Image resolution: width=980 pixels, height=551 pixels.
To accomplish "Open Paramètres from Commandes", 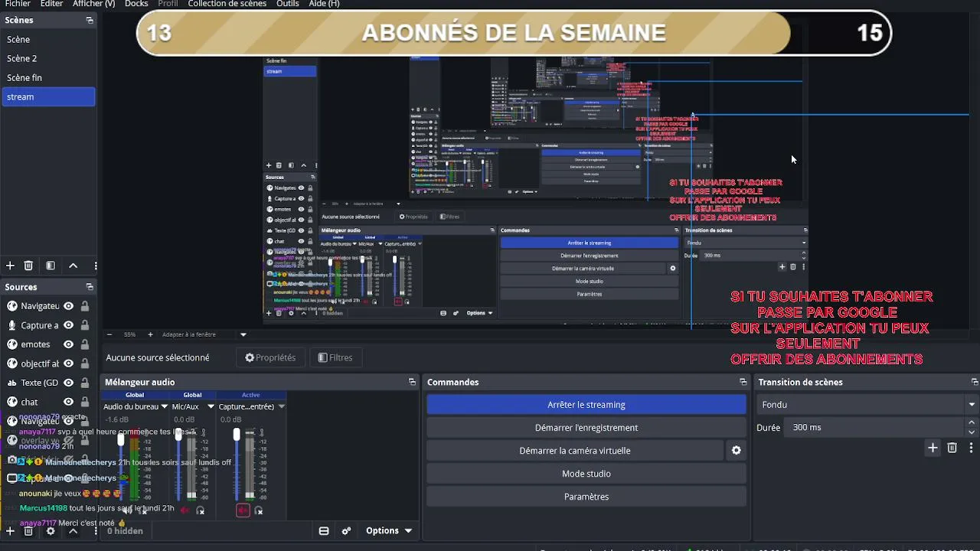I will pyautogui.click(x=586, y=497).
